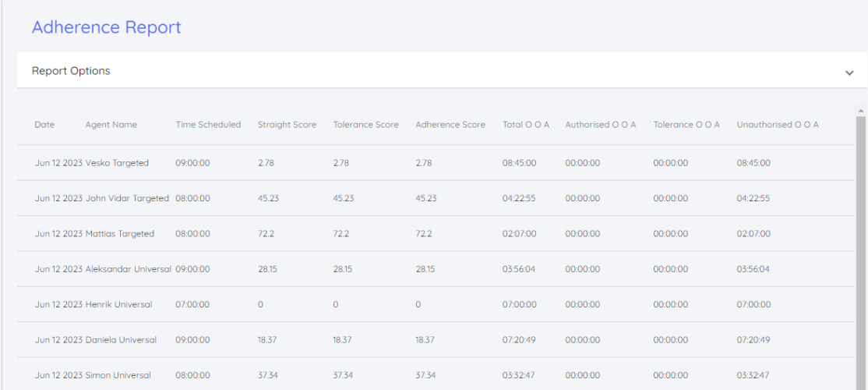The image size is (868, 390).
Task: Expand the Report Options chevron arrow
Action: point(849,73)
